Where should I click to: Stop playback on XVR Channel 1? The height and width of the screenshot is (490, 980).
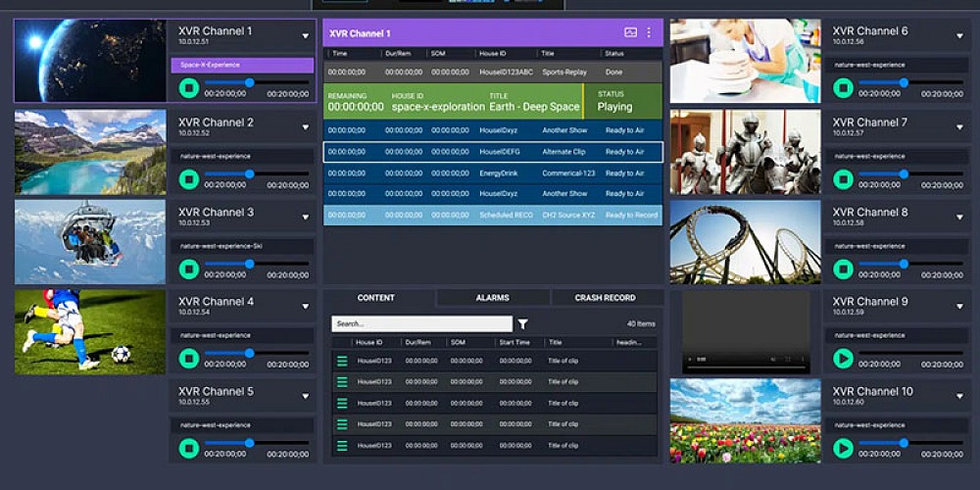(x=189, y=88)
